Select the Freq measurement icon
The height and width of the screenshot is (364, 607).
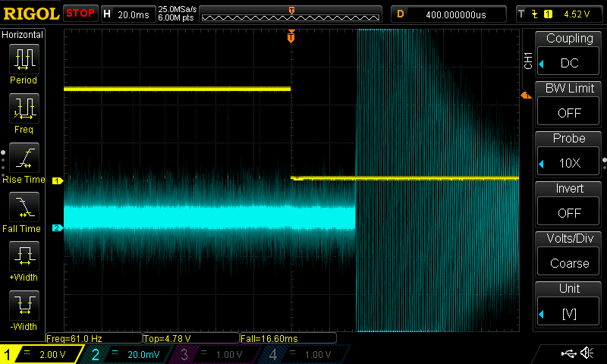point(24,111)
